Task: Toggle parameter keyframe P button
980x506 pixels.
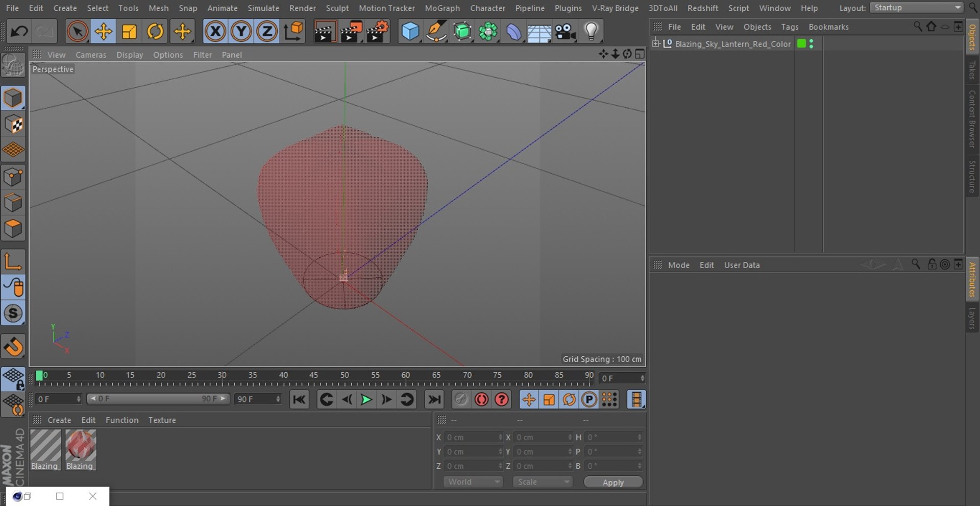Action: tap(589, 399)
